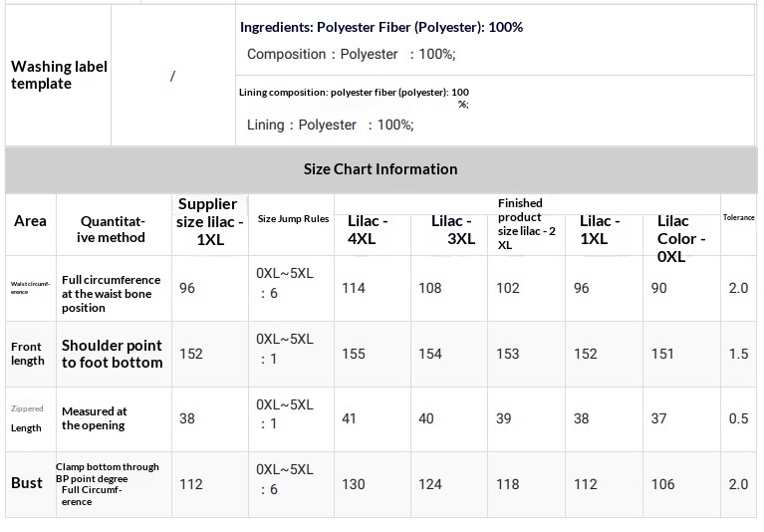Select the Measured at the opening cell
Image resolution: width=764 pixels, height=532 pixels.
point(95,418)
